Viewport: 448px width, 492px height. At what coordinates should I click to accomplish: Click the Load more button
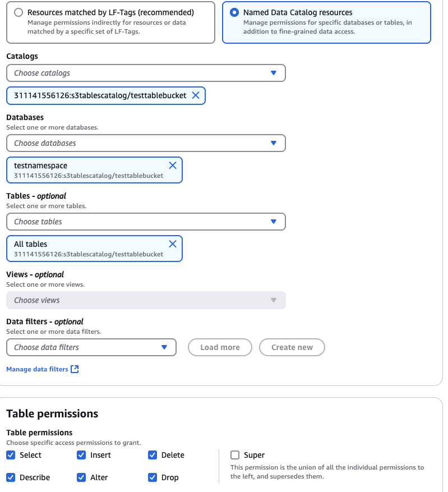click(220, 347)
